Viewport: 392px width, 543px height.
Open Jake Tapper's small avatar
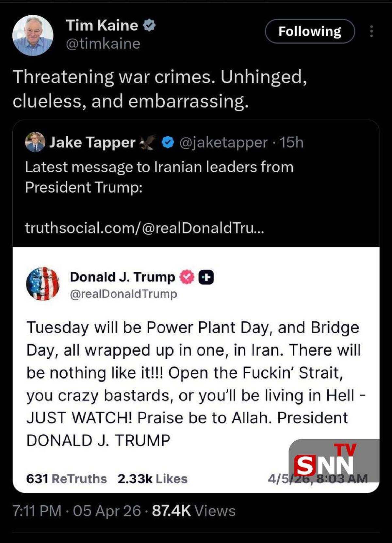(x=35, y=142)
